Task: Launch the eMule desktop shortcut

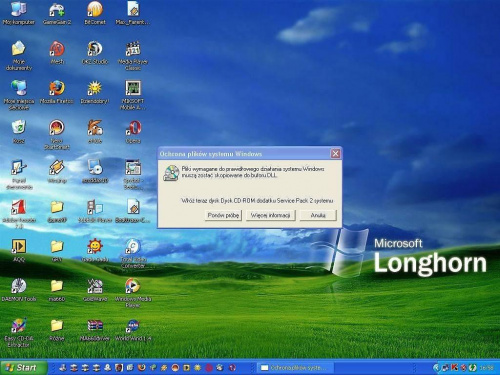Action: [95, 132]
